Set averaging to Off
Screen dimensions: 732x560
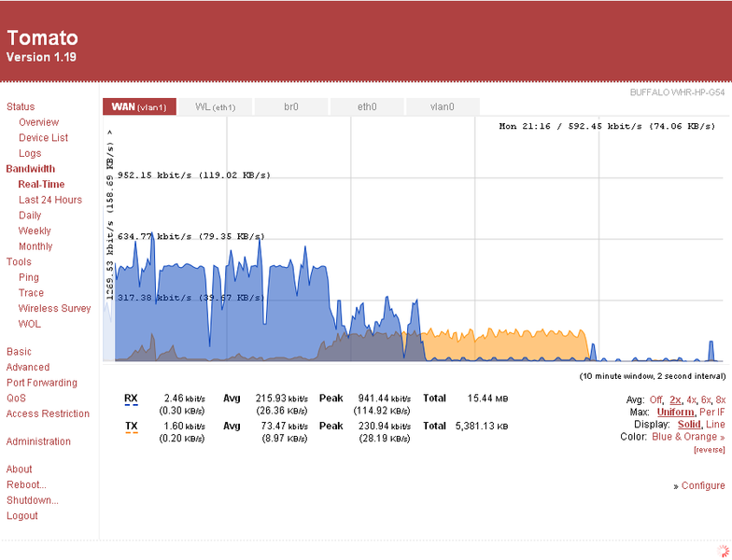click(655, 399)
